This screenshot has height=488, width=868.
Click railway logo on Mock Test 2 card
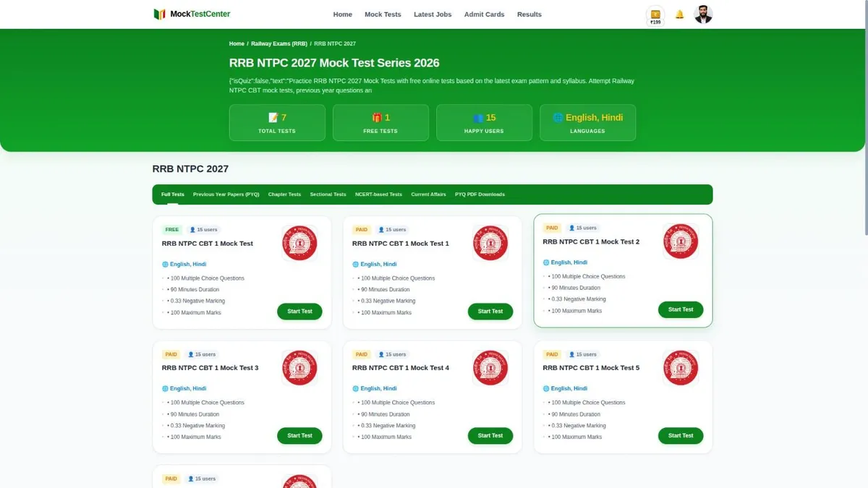[x=681, y=241]
